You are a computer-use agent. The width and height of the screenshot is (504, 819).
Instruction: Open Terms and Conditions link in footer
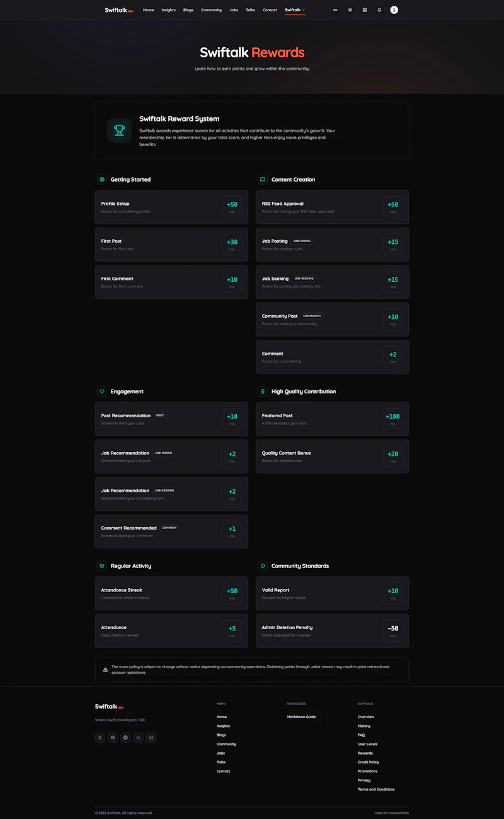376,789
